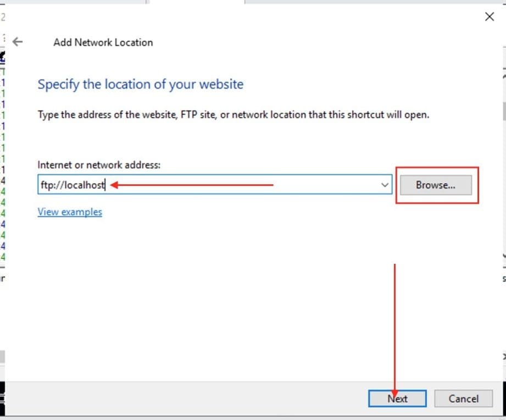
Task: Click the Browse... button
Action: (435, 185)
